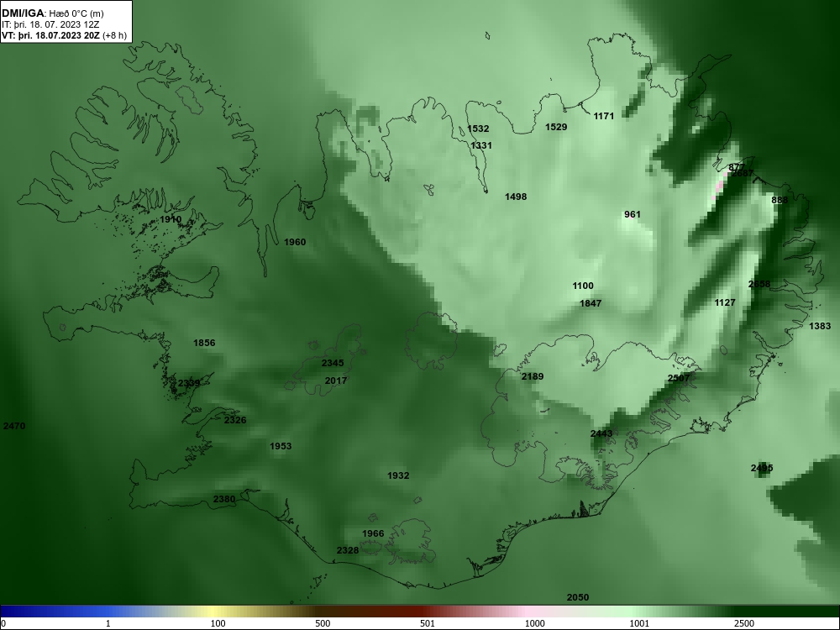Click the map value 2017
This screenshot has width=840, height=630.
click(336, 381)
